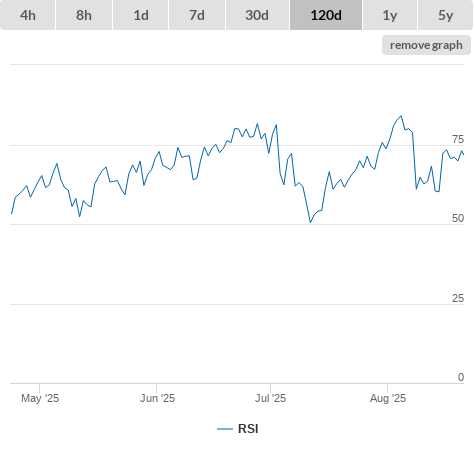
Task: Switch to the 5y range tab
Action: 445,15
